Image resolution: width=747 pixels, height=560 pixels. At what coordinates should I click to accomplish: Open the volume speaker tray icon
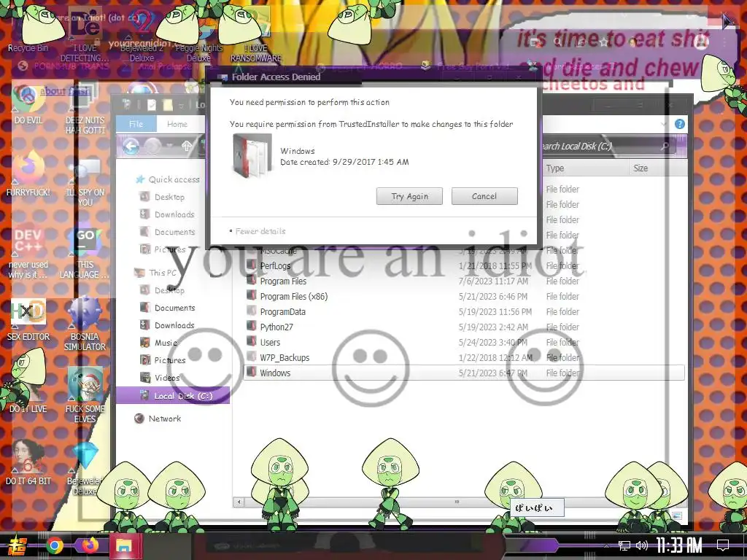click(x=642, y=545)
